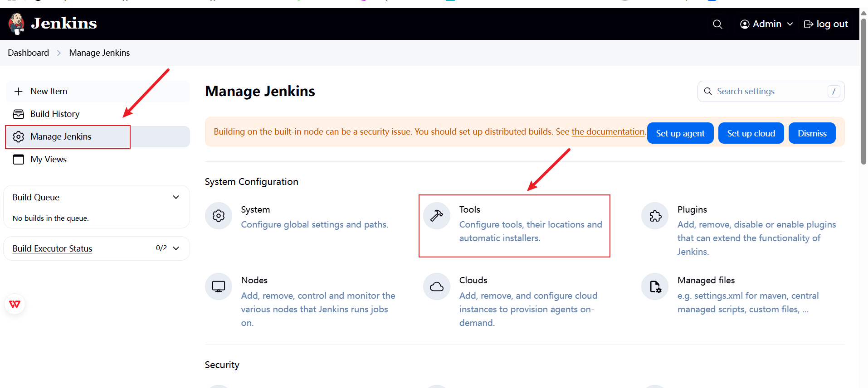Image resolution: width=868 pixels, height=388 pixels.
Task: Click the page vertical scrollbar
Action: (x=863, y=91)
